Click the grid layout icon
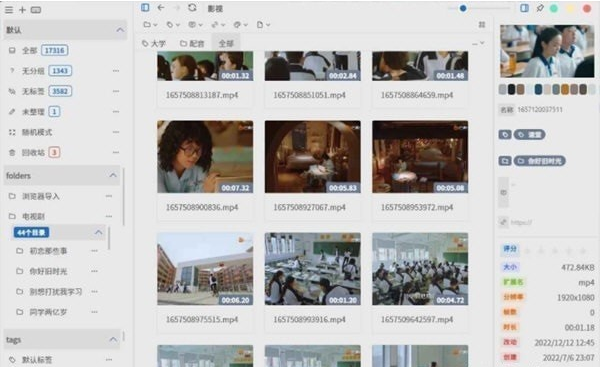The height and width of the screenshot is (367, 601). click(482, 25)
